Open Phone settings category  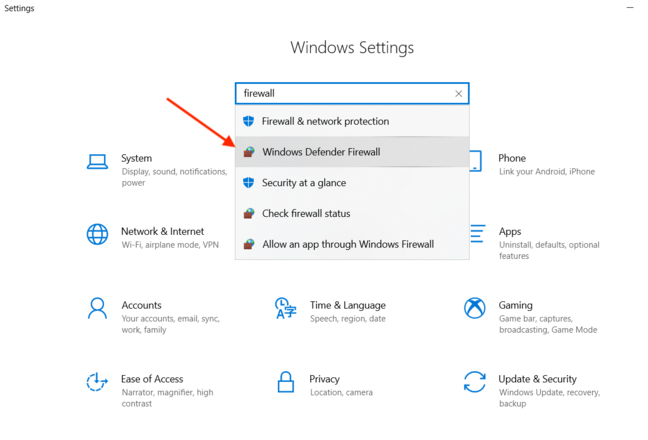click(x=533, y=164)
